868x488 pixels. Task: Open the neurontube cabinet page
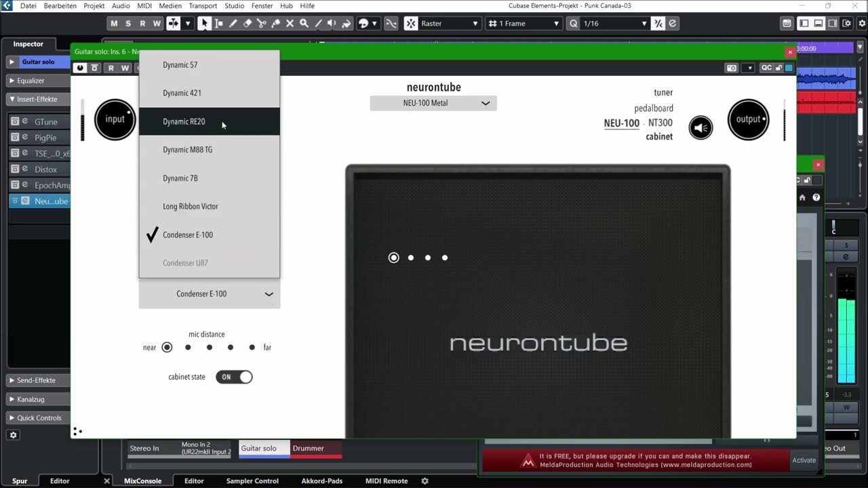[x=659, y=136]
